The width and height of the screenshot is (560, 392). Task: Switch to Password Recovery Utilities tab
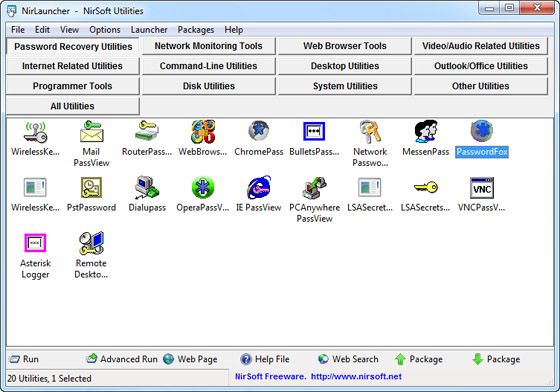(73, 46)
